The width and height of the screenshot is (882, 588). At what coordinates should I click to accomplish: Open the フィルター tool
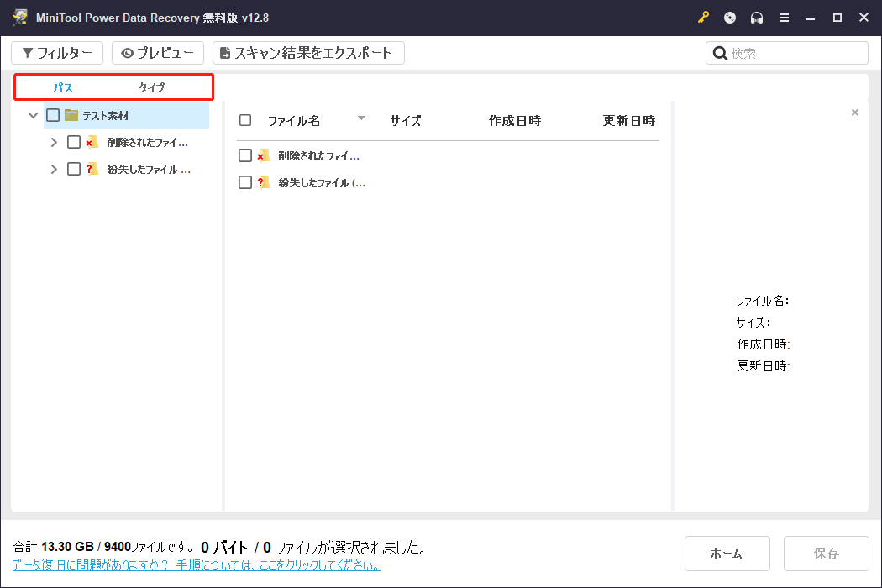click(57, 52)
